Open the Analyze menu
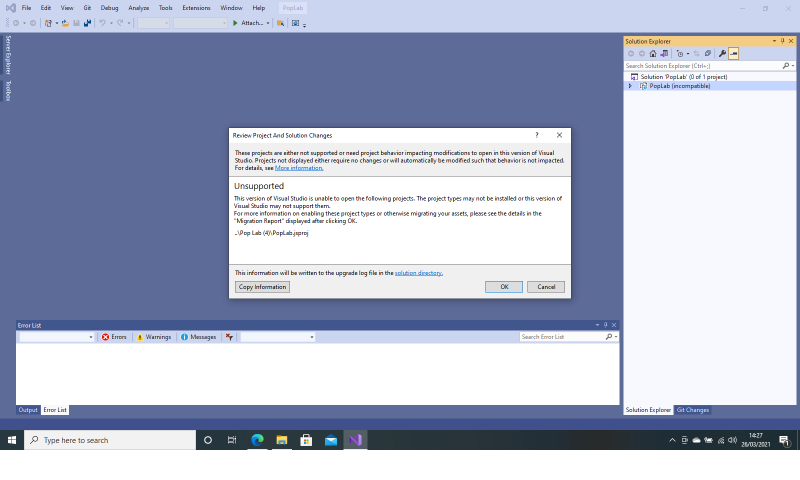Screen dimensions: 800x480 [x=138, y=8]
